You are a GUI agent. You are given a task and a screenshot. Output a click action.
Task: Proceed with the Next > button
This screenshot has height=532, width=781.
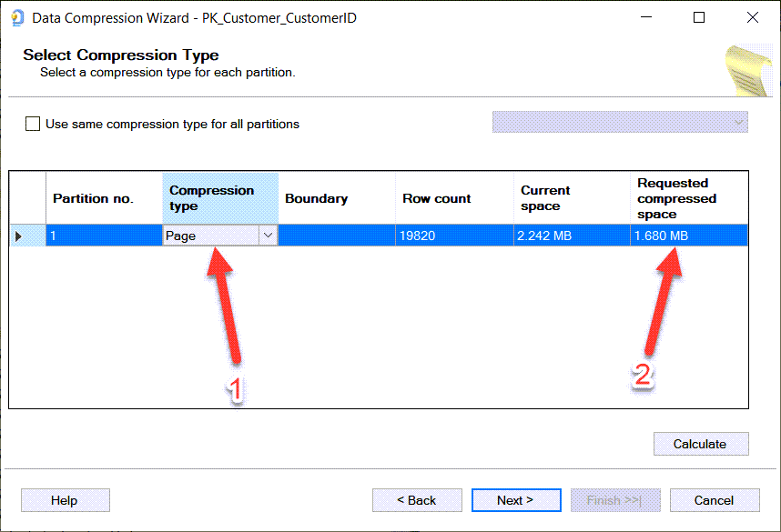click(x=516, y=500)
